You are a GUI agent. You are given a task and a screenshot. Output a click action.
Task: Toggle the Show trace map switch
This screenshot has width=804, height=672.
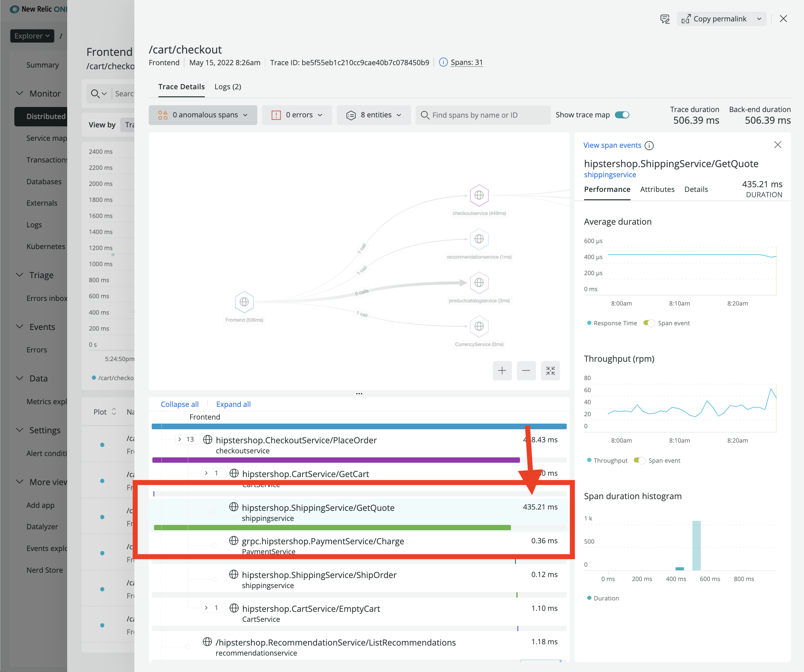[622, 115]
